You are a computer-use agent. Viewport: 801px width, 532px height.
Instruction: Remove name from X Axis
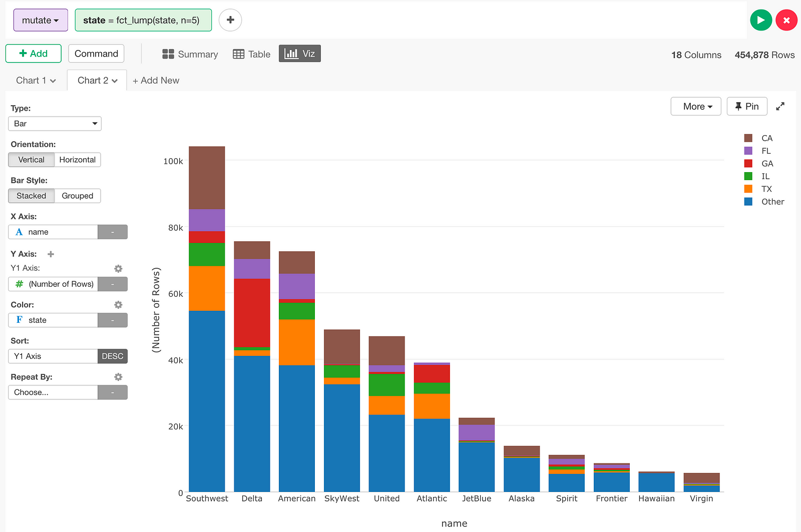coord(113,232)
